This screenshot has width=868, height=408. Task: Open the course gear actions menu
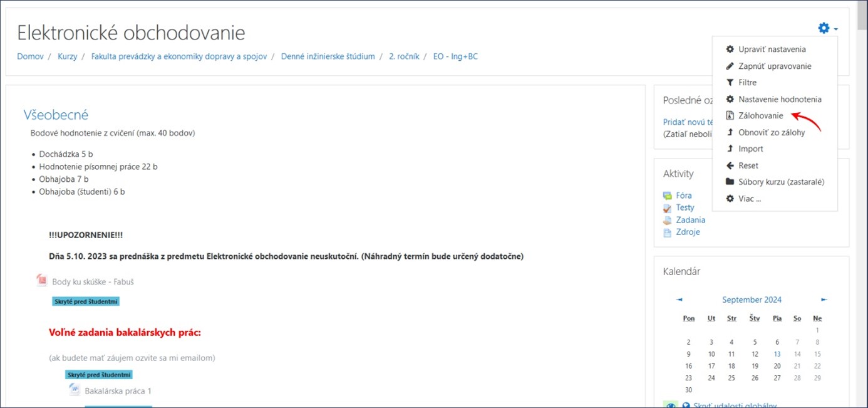pyautogui.click(x=827, y=28)
